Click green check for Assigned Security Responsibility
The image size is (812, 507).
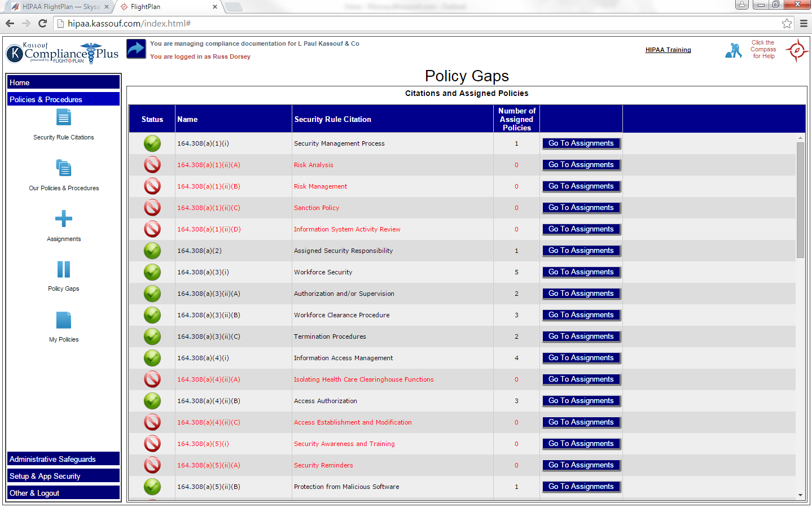[x=152, y=251]
